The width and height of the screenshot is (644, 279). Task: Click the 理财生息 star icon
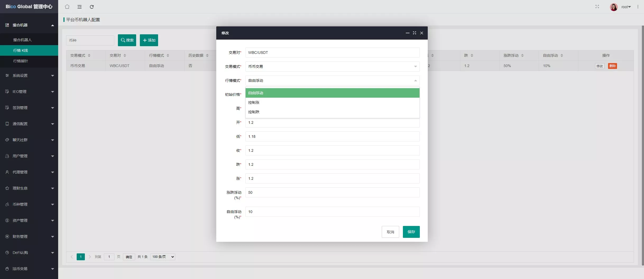[x=7, y=188]
